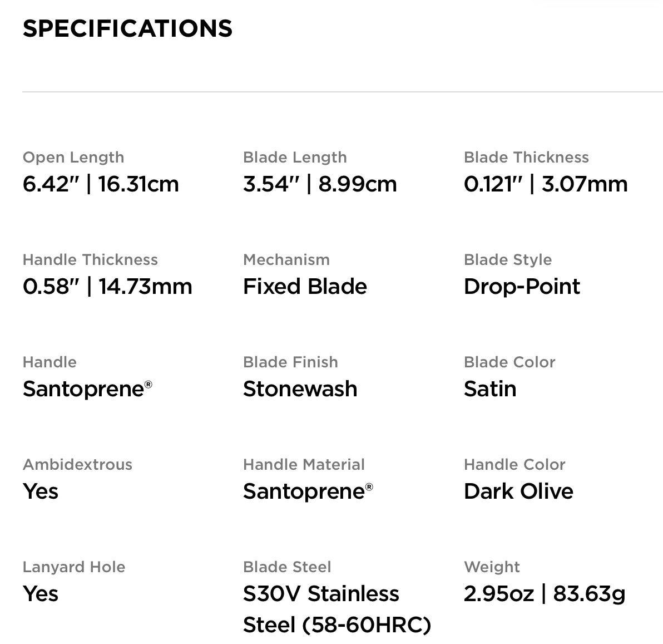The image size is (663, 644).
Task: Click the SPECIFICATIONS heading
Action: pos(127,28)
